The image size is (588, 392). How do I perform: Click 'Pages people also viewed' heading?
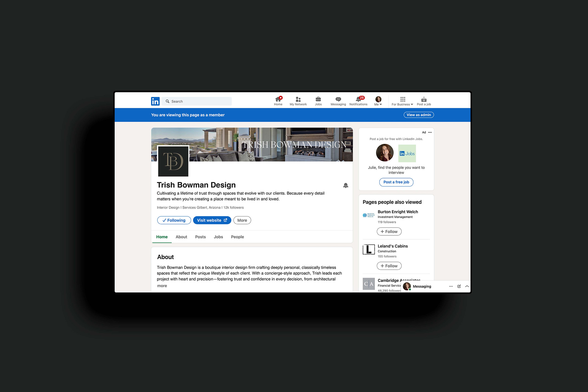392,202
